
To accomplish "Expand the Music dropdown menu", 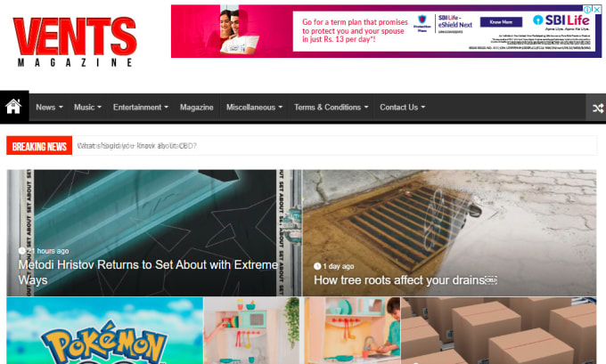I will [87, 108].
